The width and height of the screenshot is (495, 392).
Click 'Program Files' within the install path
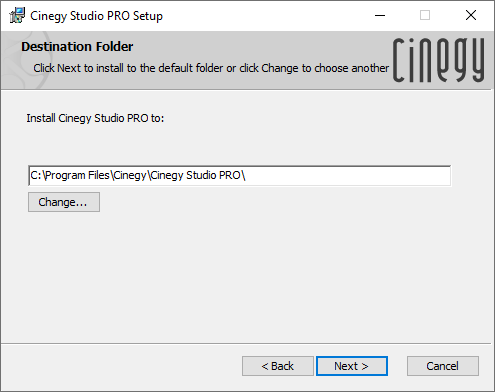click(77, 175)
